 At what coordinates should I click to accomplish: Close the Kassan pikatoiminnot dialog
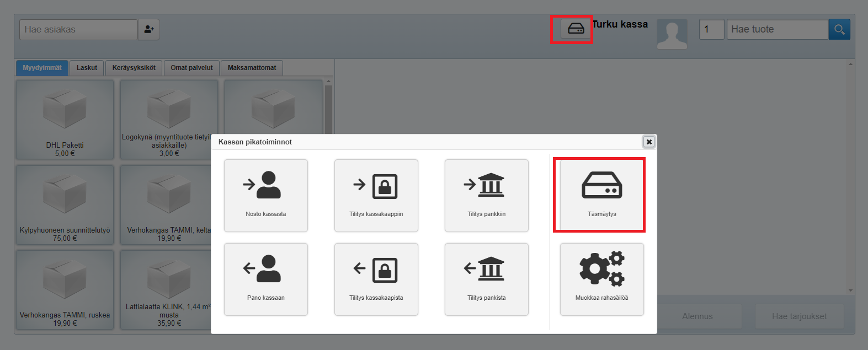[x=649, y=142]
